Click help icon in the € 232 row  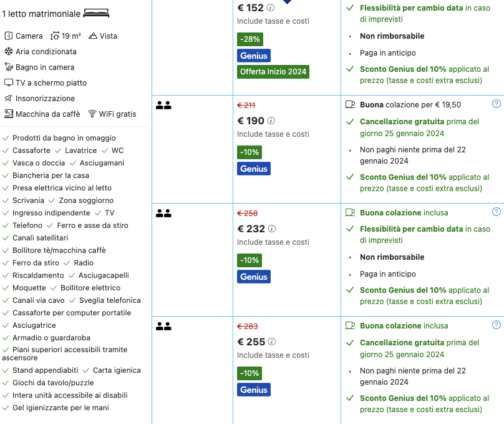click(496, 212)
